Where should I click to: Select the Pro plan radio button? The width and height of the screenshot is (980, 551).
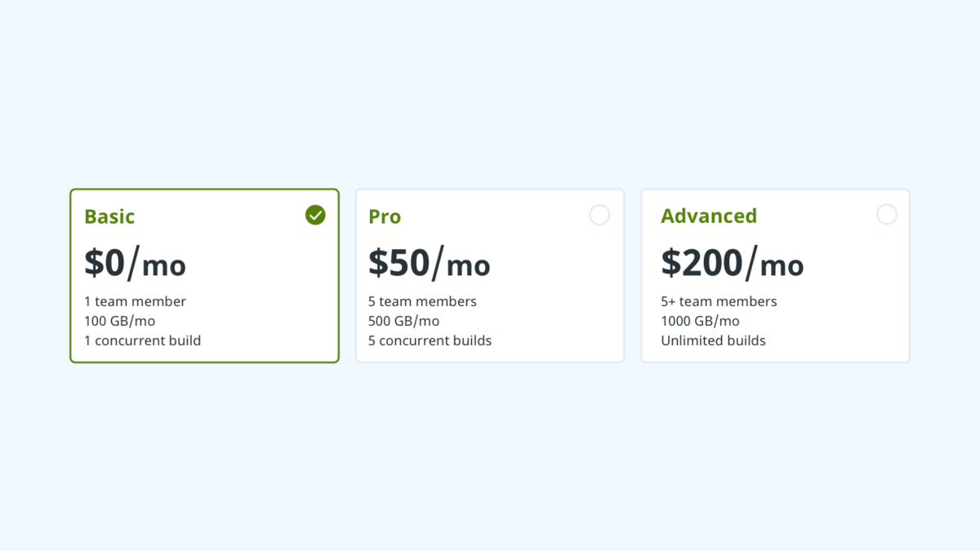click(599, 215)
